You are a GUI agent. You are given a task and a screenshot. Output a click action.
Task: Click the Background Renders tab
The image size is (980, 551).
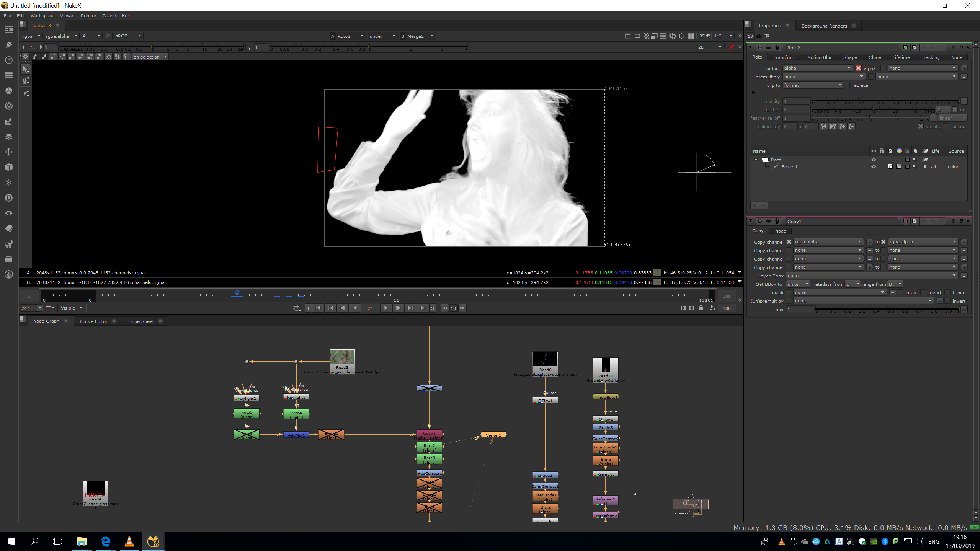pos(824,26)
